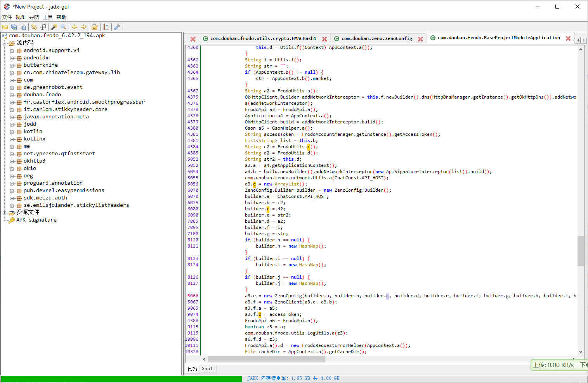588x383 pixels.
Task: Expand androidx package node
Action: (12, 58)
